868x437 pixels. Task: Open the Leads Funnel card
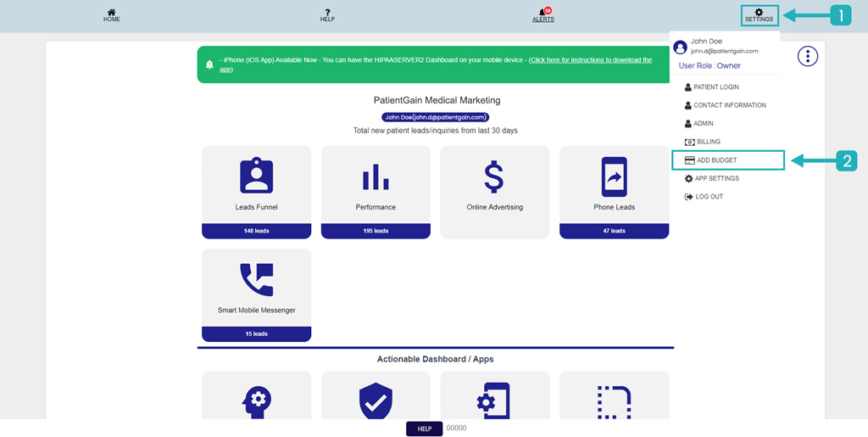click(256, 192)
